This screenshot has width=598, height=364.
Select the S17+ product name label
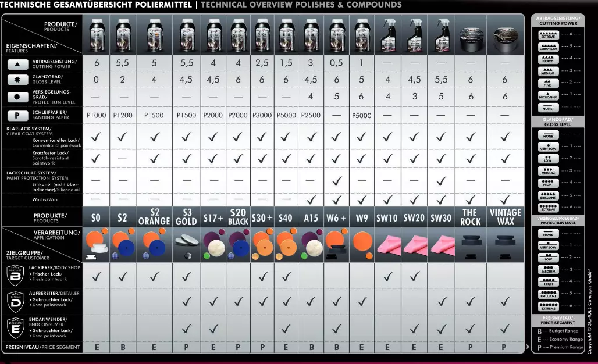(x=213, y=217)
